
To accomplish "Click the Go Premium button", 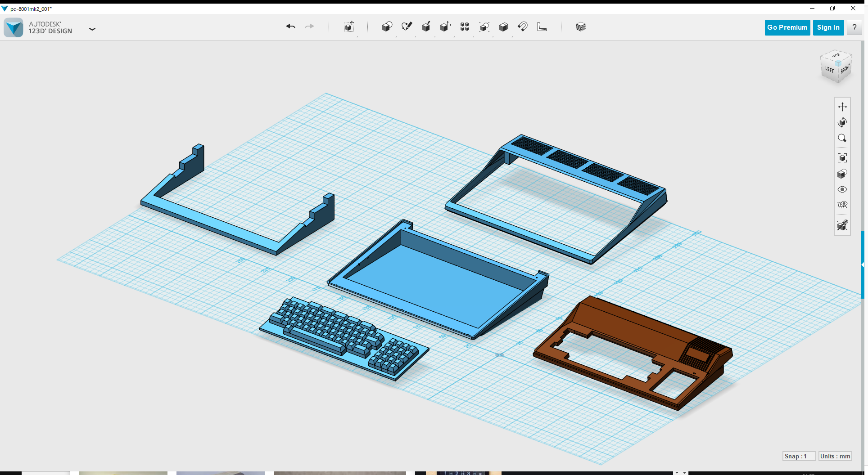I will tap(787, 27).
